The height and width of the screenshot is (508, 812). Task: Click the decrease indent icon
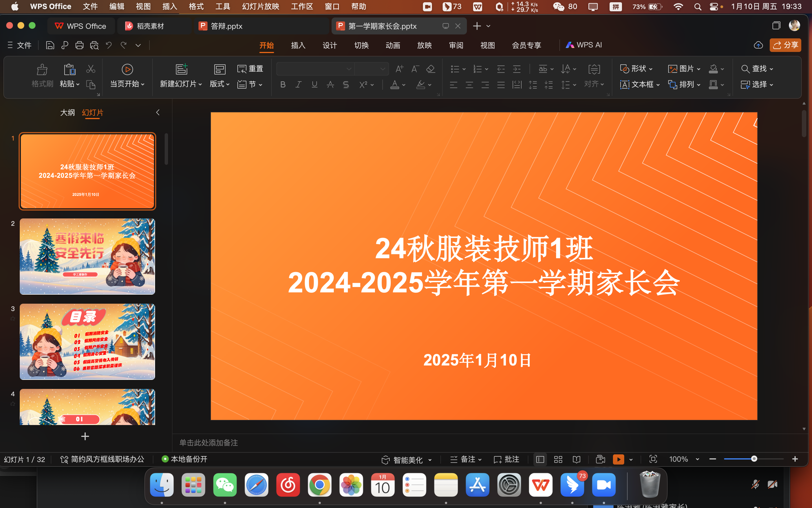501,69
